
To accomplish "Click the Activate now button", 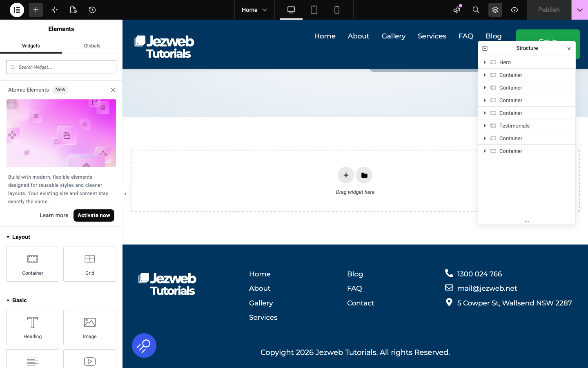I will click(94, 215).
